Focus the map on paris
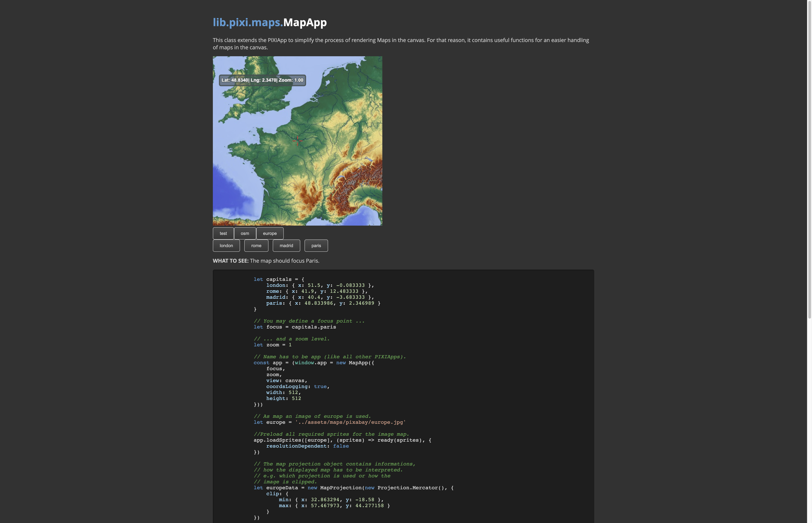This screenshot has height=523, width=812. pos(316,245)
